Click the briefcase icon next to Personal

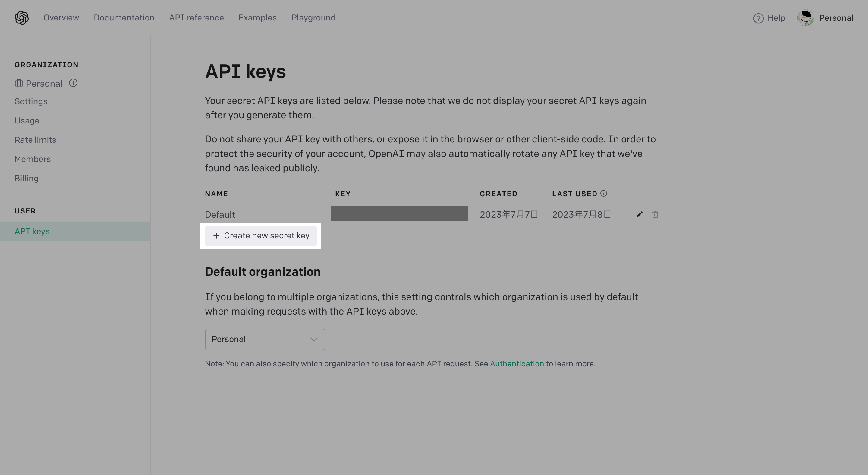(19, 83)
